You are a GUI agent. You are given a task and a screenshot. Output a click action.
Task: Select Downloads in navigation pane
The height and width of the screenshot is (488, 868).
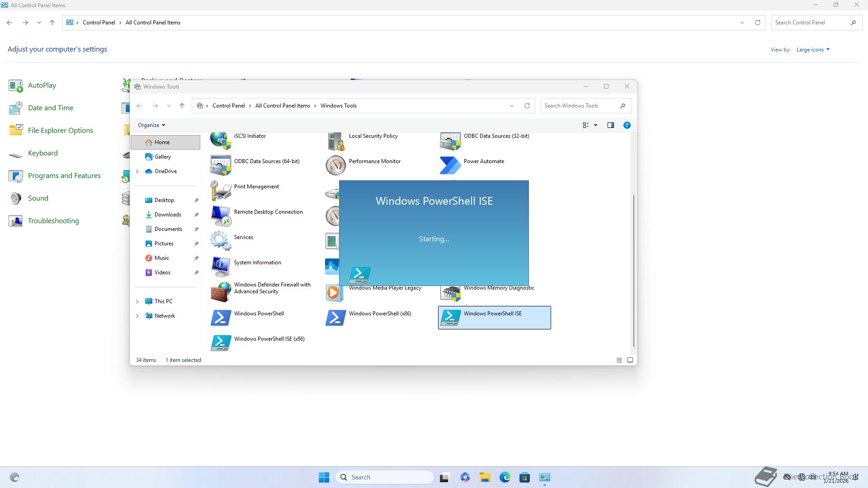[x=168, y=215]
